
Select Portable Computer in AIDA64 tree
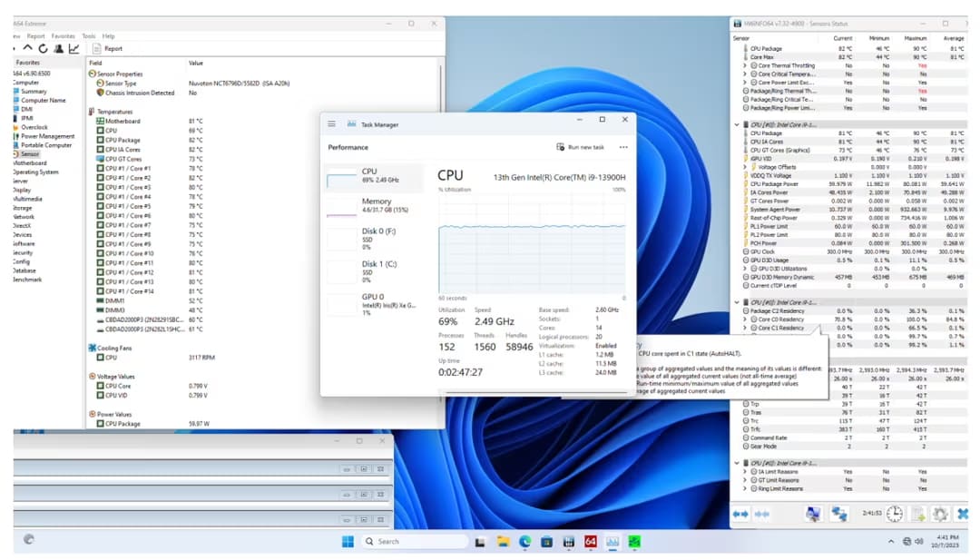pos(46,145)
